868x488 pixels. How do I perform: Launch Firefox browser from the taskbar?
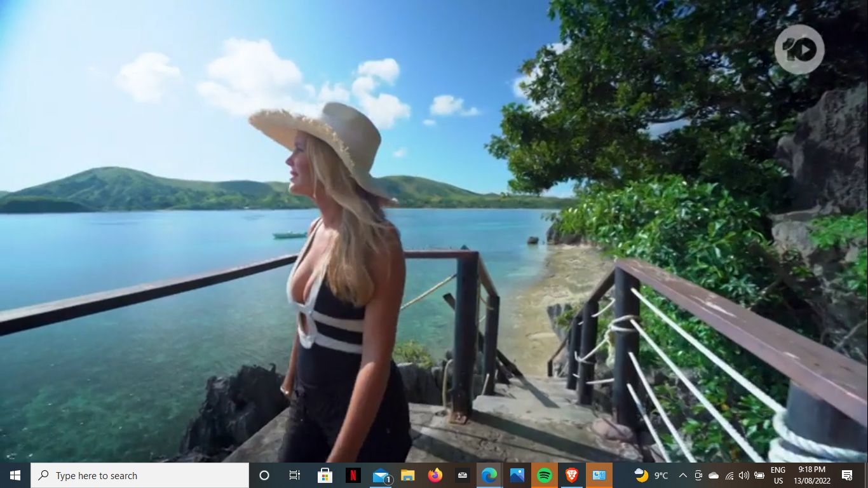coord(435,475)
